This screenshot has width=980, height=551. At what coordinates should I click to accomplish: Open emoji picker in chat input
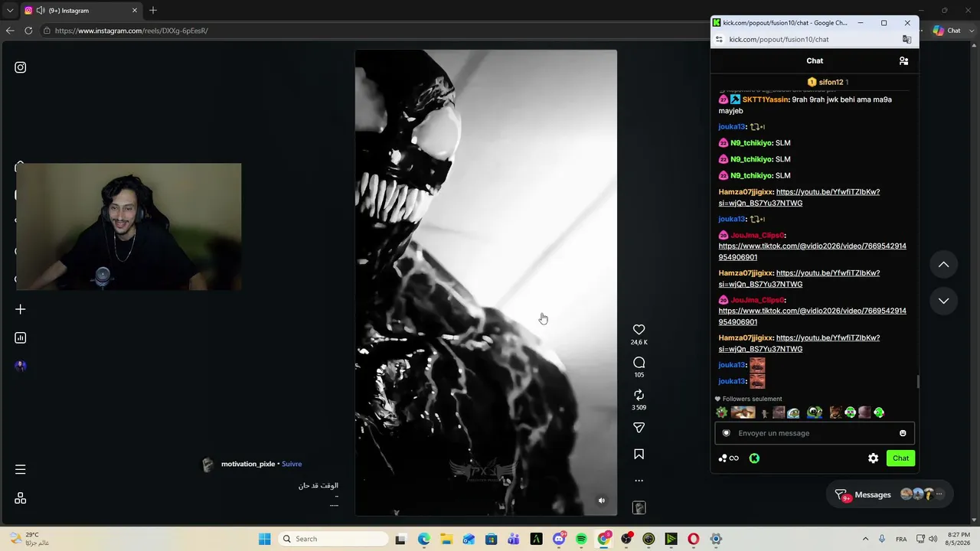tap(903, 433)
